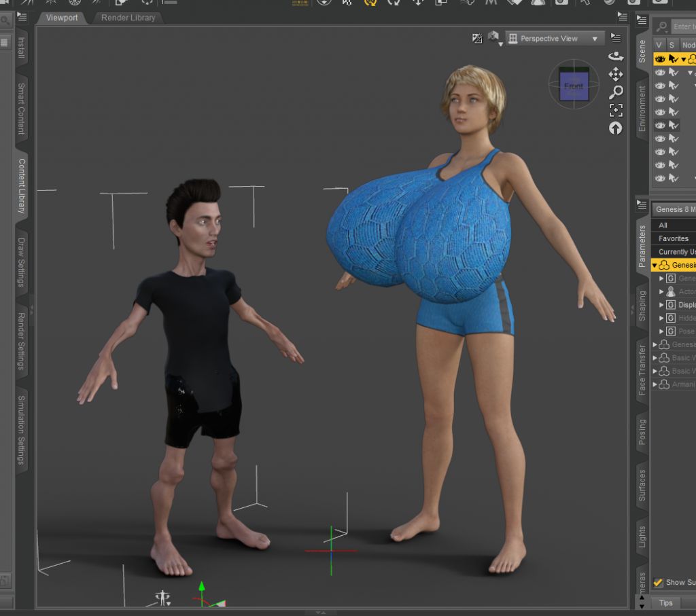
Task: Open the viewport pane group options menu icon
Action: (623, 17)
